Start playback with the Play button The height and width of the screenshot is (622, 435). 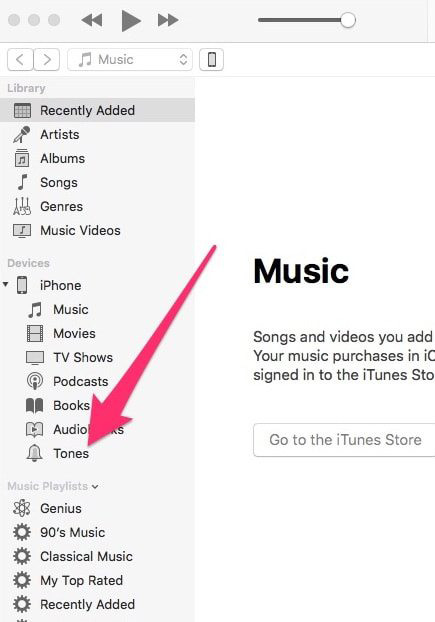130,21
